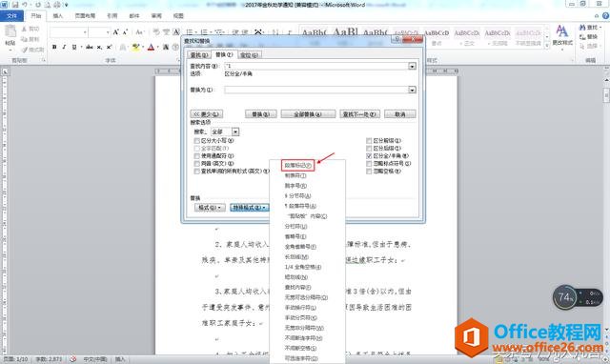Uncheck the 区分全/半角 checkbox
The image size is (610, 364).
tap(369, 155)
